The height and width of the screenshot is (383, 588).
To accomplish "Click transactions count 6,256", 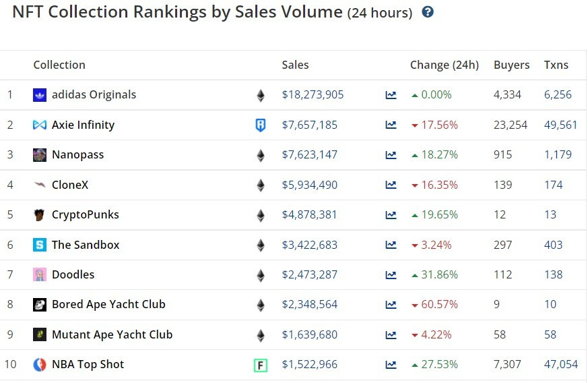I will [558, 94].
